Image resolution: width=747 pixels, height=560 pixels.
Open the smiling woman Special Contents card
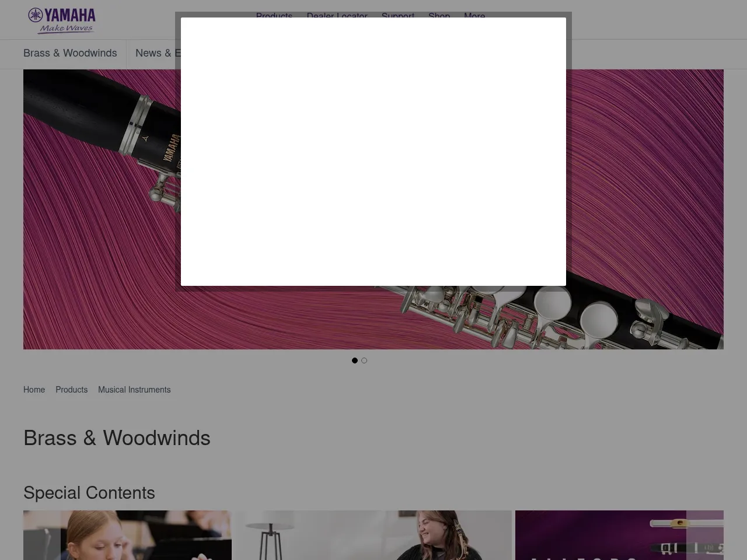pyautogui.click(x=373, y=535)
